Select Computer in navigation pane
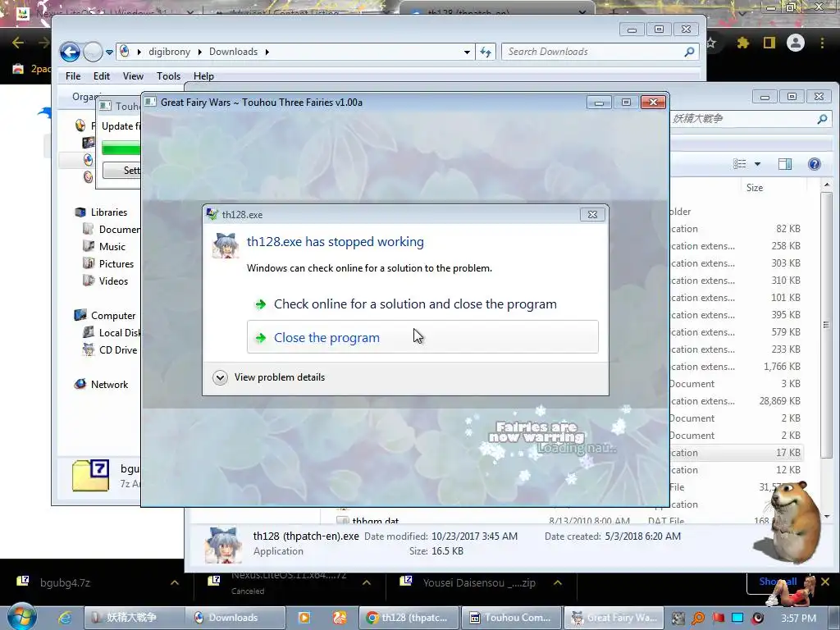 [113, 316]
